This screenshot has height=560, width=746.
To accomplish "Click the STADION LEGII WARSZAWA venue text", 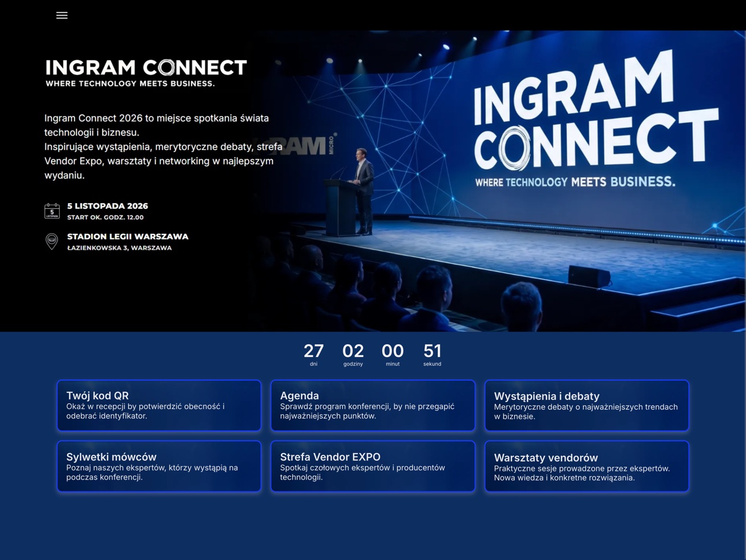I will click(128, 237).
